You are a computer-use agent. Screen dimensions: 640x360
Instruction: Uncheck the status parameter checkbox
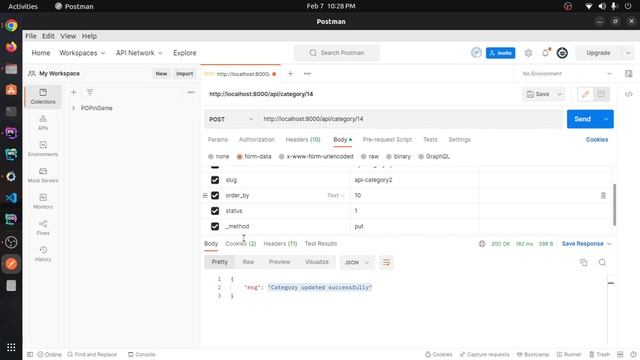[215, 211]
